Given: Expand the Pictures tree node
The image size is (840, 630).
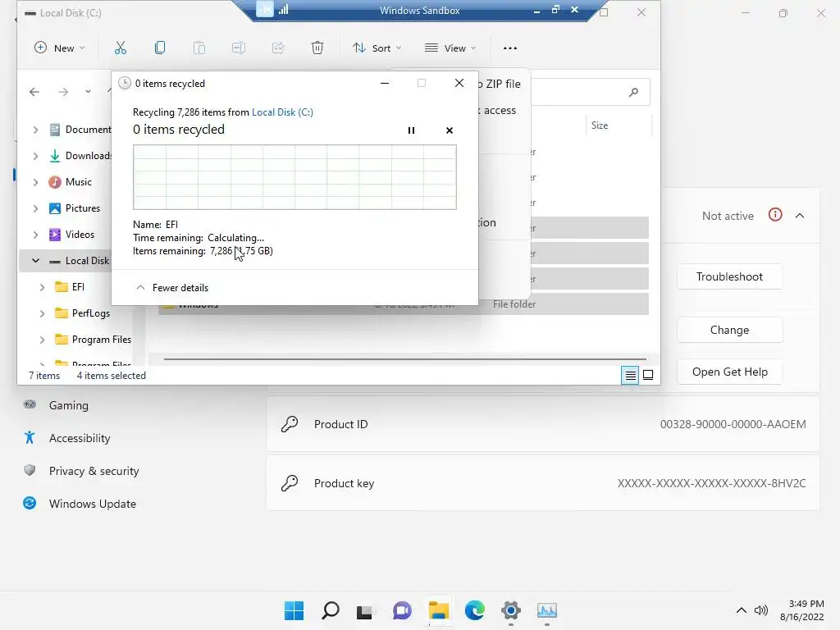Looking at the screenshot, I should [x=35, y=208].
